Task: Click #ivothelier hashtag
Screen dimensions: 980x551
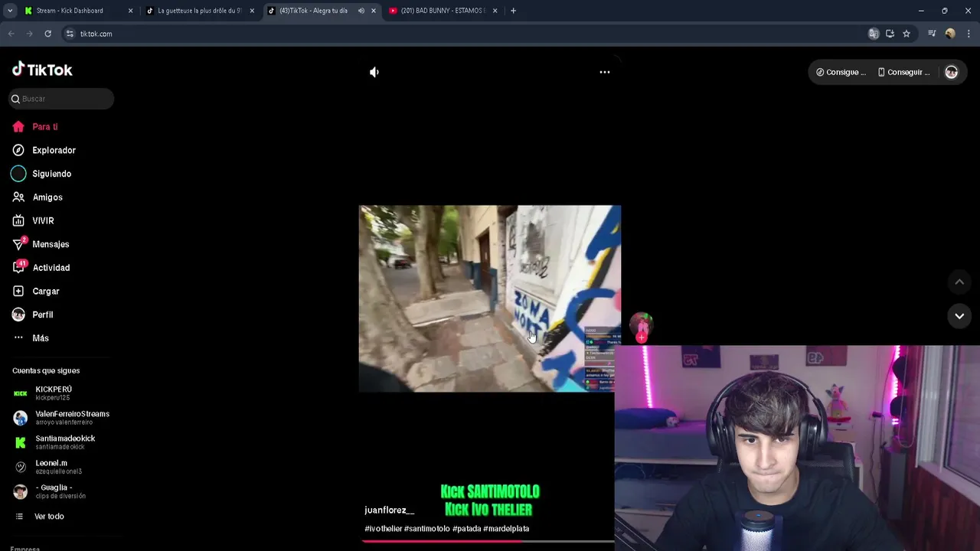Action: point(384,529)
